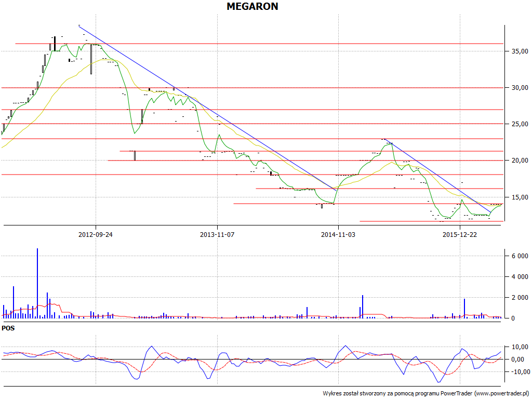Select the 2013-11-07 date label
The width and height of the screenshot is (532, 399).
point(217,234)
